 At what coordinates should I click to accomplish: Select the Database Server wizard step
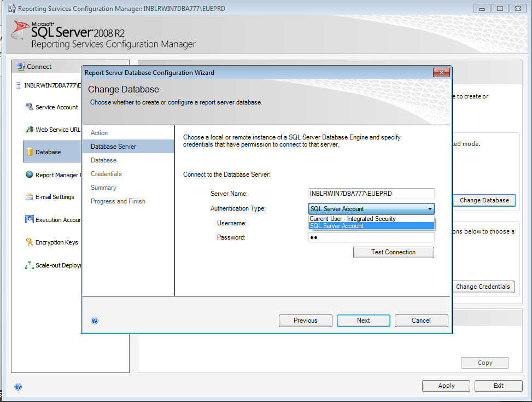point(128,147)
